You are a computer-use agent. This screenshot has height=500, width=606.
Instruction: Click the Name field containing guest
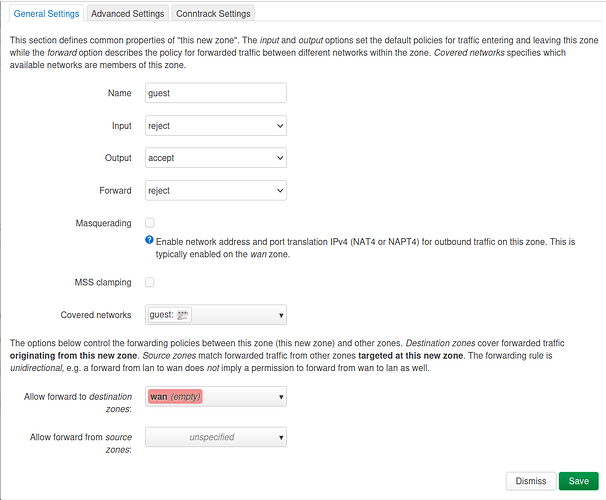[216, 93]
